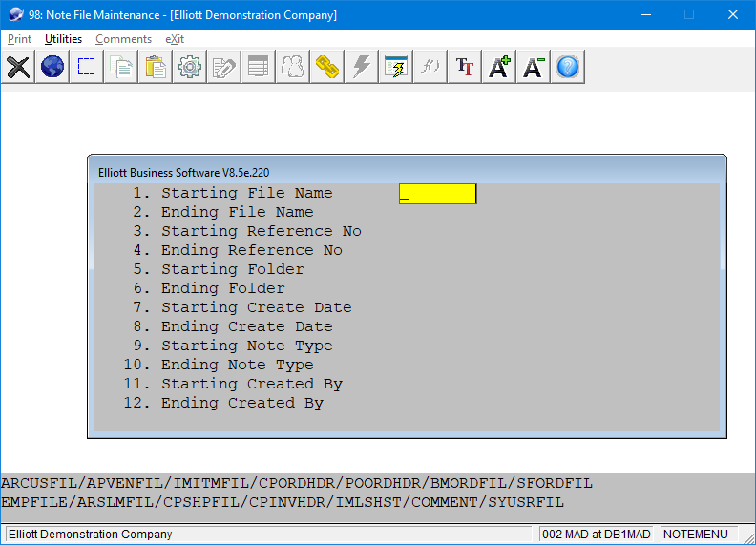
Task: Click CPORDHDR in the file name hint
Action: [x=297, y=483]
